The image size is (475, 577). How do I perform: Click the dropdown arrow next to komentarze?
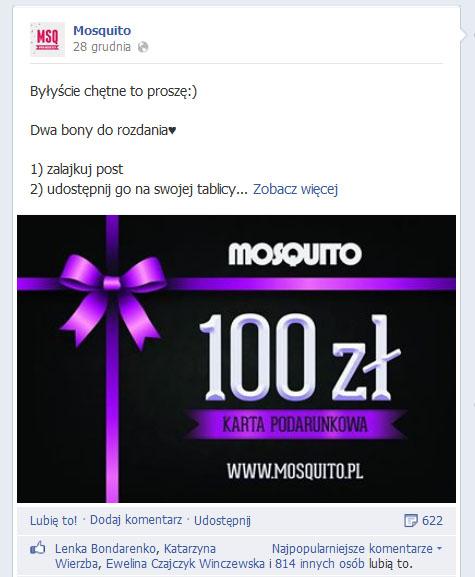(x=439, y=549)
